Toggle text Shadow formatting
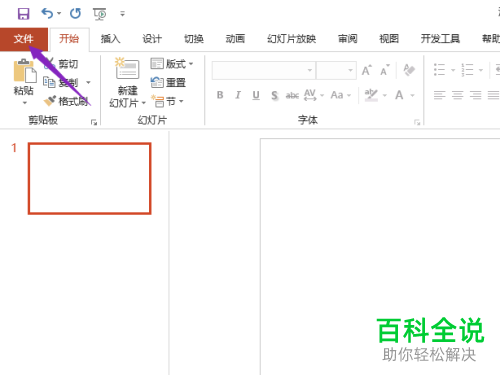Viewport: 500px width, 375px height. point(274,95)
